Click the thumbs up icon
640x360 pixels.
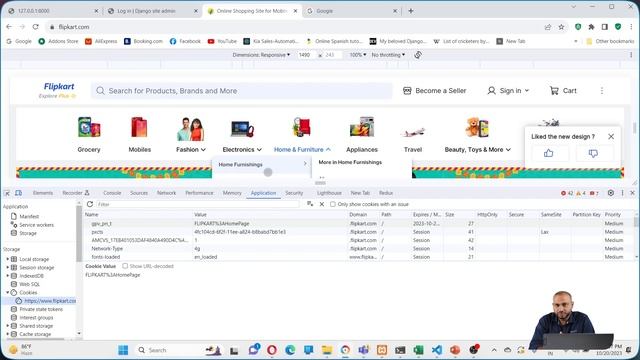(548, 153)
